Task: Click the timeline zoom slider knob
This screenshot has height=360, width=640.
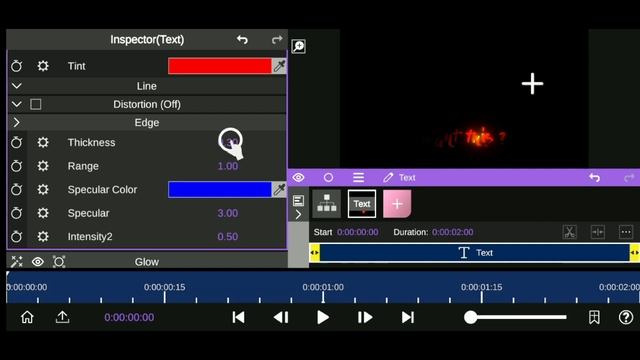Action: (471, 317)
